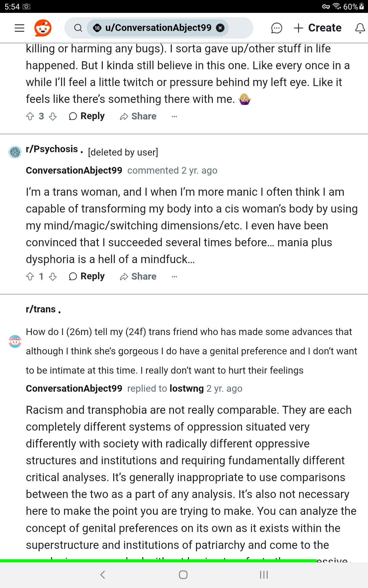
Task: Open more options for r/Psychosis comment
Action: click(x=174, y=277)
